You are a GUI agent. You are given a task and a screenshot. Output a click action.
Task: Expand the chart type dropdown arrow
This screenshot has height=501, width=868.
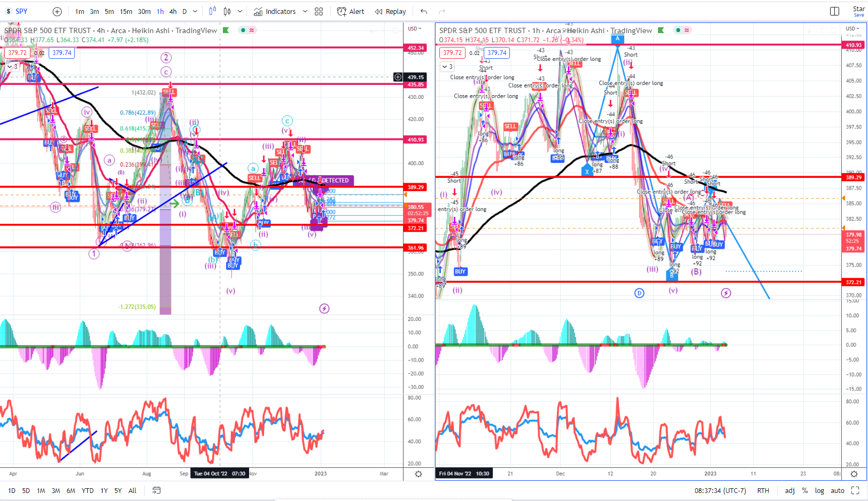[x=240, y=11]
